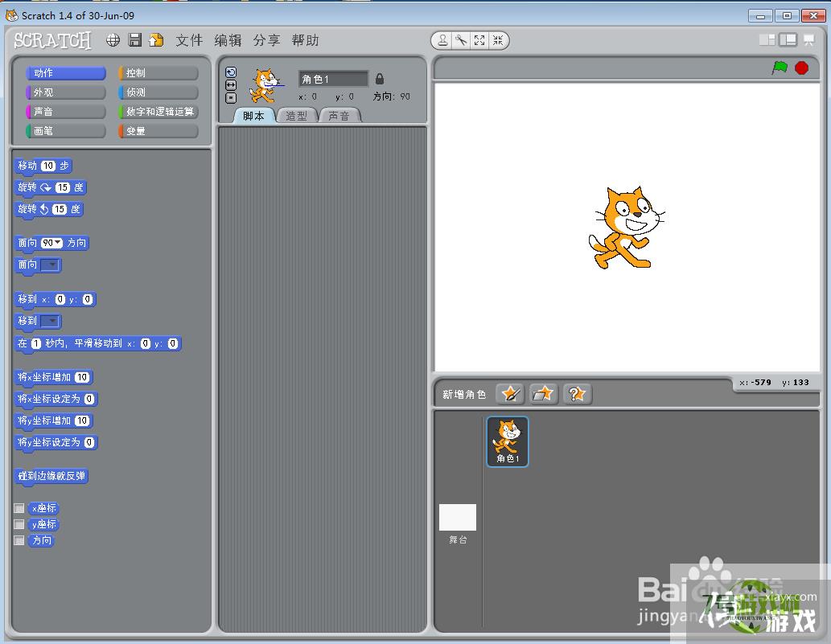
Task: Click the current sprite preview image
Action: coord(265,85)
